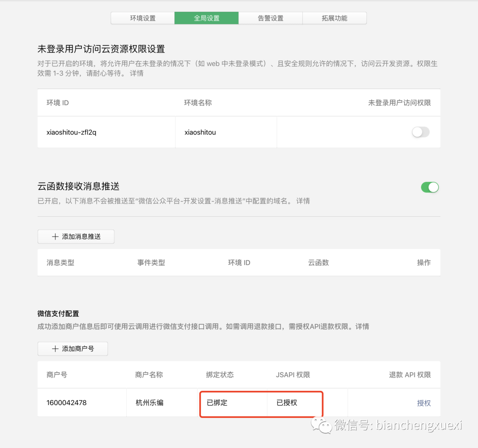Image resolution: width=478 pixels, height=448 pixels.
Task: Open 详情 link under 云函数接收消息推送
Action: [303, 201]
